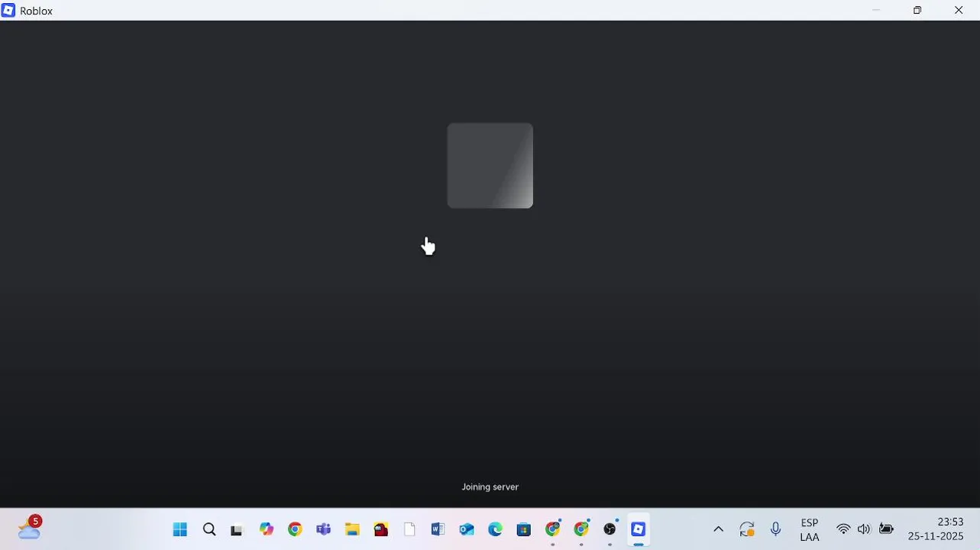Open Microsoft Store from the taskbar
Image resolution: width=980 pixels, height=550 pixels.
coord(524,529)
